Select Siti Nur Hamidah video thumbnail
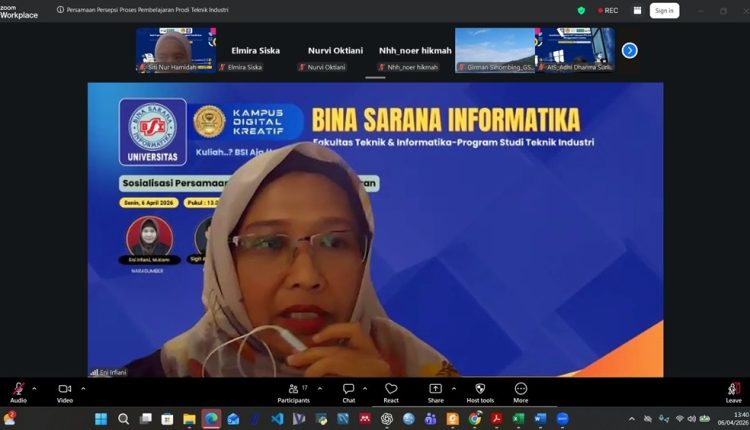The height and width of the screenshot is (430, 750). (176, 50)
